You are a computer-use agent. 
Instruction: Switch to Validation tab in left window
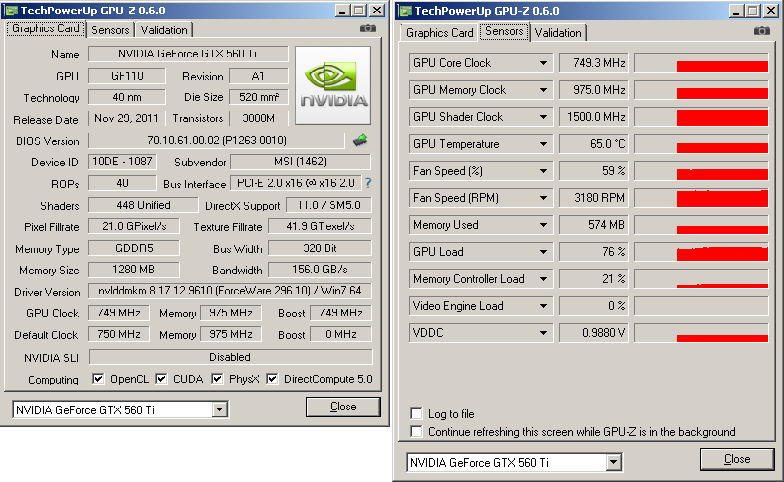point(163,30)
